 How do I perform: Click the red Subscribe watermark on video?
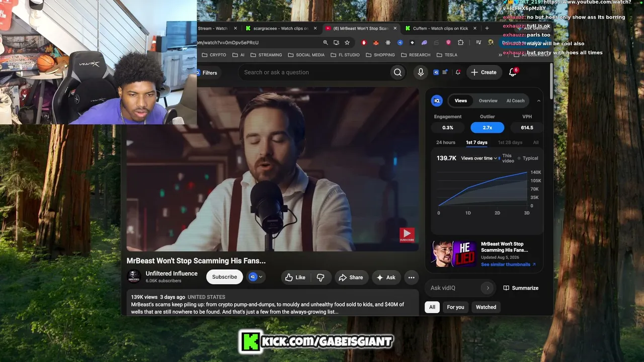(407, 235)
